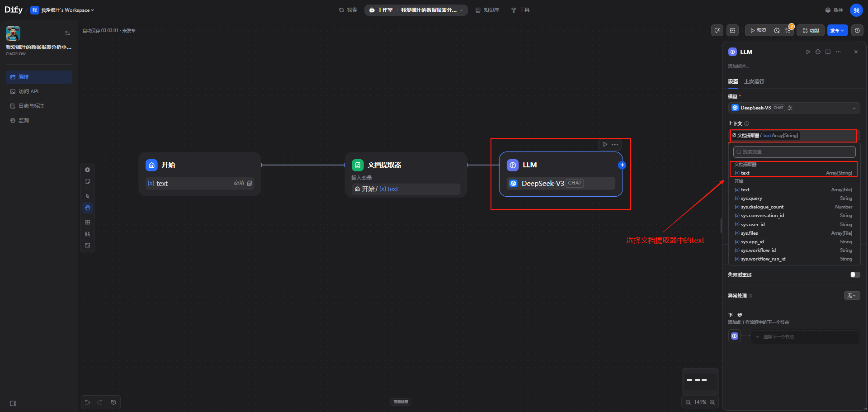Click the 功能 (Features) button

point(811,30)
